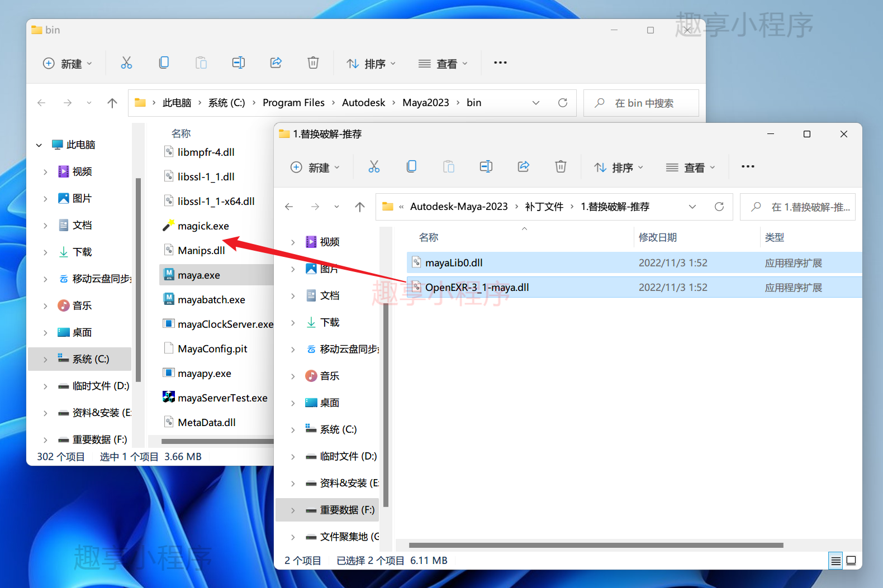Collapse 此电脑 tree node in bin window
Image resolution: width=883 pixels, height=588 pixels.
[39, 145]
